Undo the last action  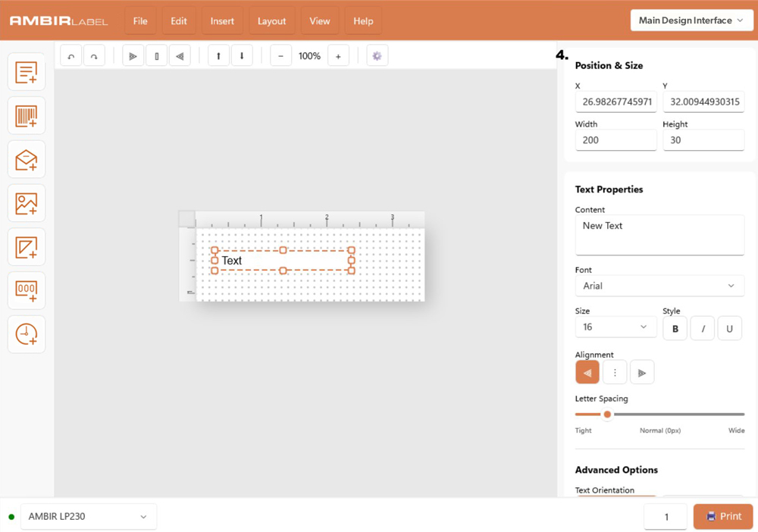click(71, 56)
